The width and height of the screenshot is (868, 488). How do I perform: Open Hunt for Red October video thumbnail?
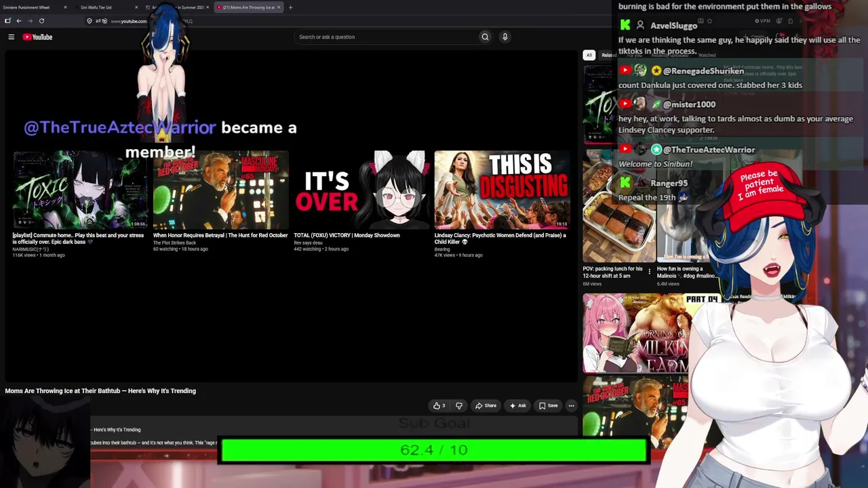click(220, 190)
